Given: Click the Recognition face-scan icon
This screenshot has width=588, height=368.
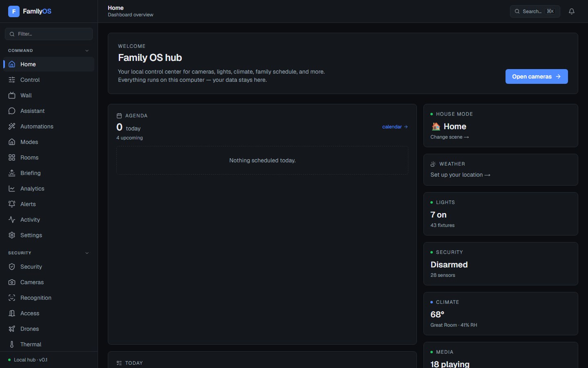Looking at the screenshot, I should pos(12,298).
